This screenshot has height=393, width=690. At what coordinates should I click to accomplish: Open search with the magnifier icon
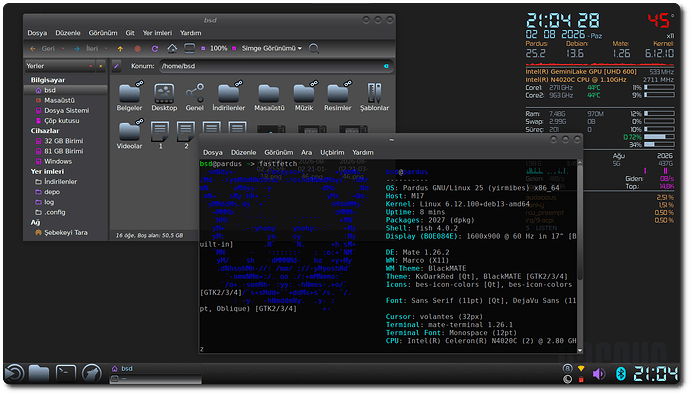314,48
